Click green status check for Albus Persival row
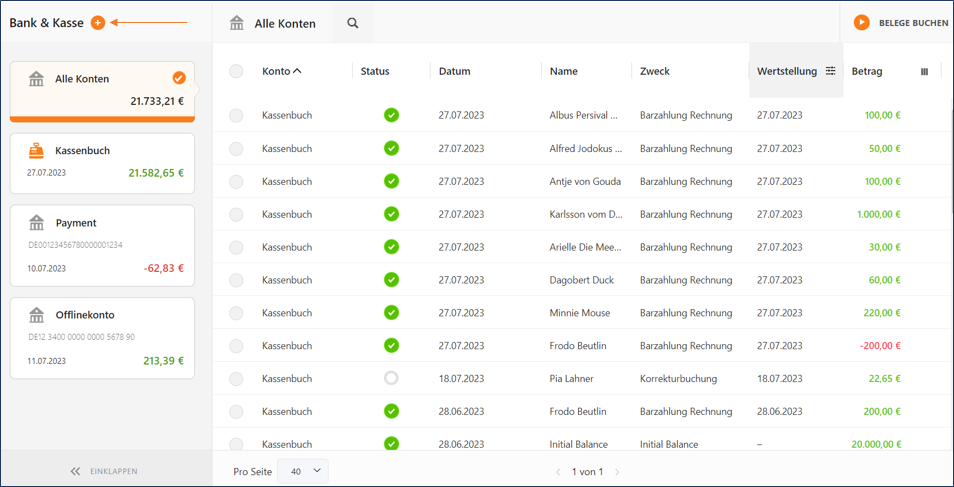954x487 pixels. point(391,115)
